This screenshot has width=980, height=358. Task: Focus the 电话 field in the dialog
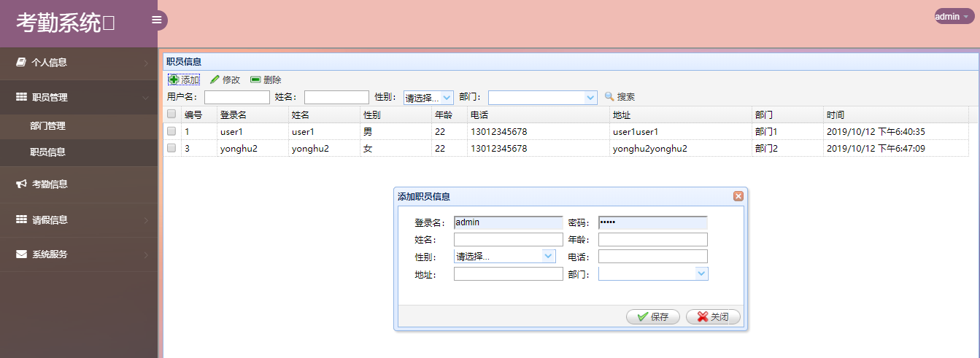pos(653,256)
